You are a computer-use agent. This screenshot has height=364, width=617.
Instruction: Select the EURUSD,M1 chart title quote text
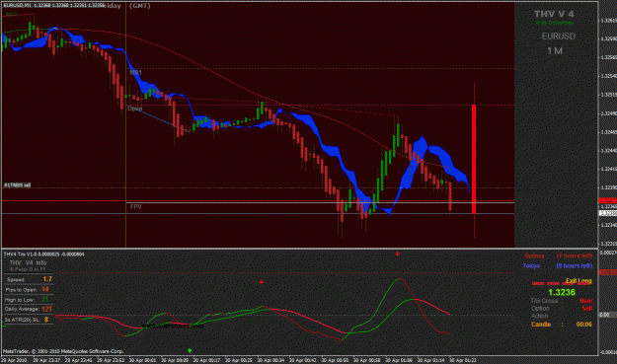(54, 6)
